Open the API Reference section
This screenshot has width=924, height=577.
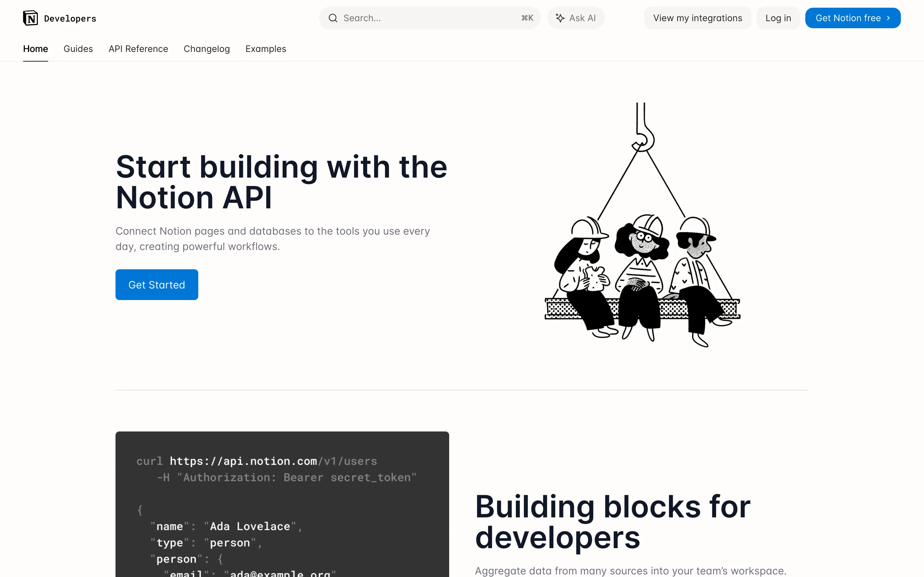[138, 49]
